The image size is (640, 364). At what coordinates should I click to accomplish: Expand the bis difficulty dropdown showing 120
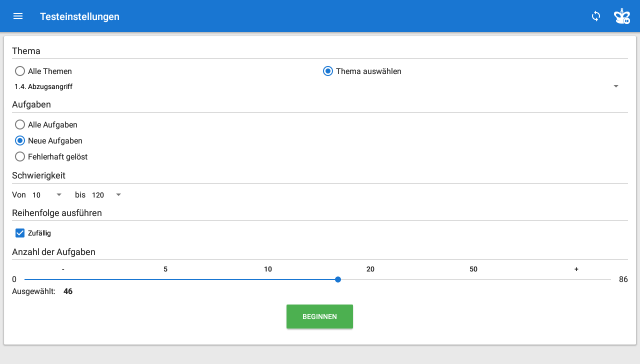106,194
